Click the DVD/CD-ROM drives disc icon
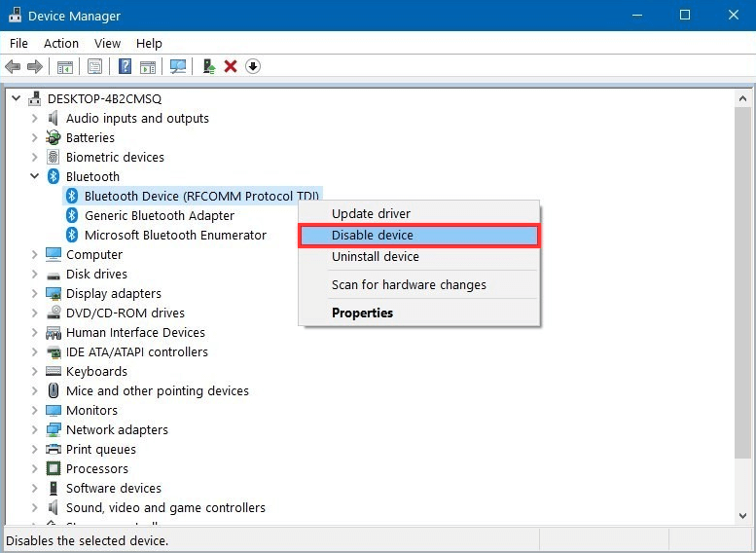 [x=54, y=313]
